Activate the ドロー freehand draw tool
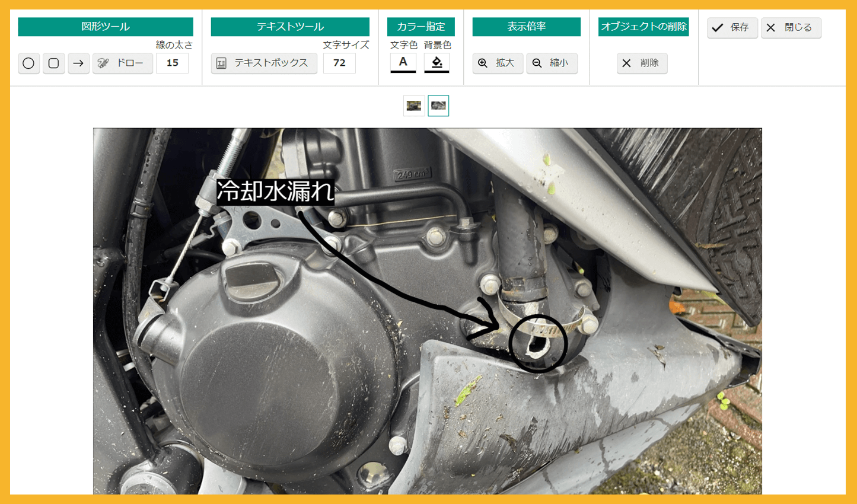 123,63
